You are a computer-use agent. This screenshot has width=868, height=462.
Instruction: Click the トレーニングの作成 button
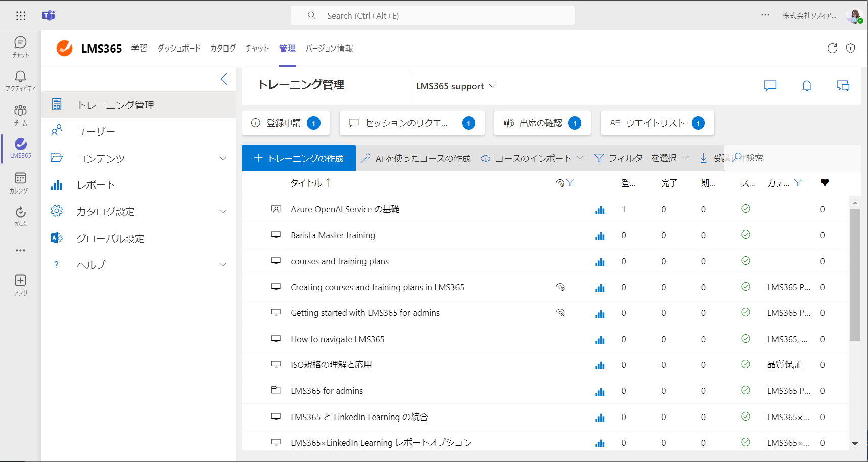tap(299, 158)
